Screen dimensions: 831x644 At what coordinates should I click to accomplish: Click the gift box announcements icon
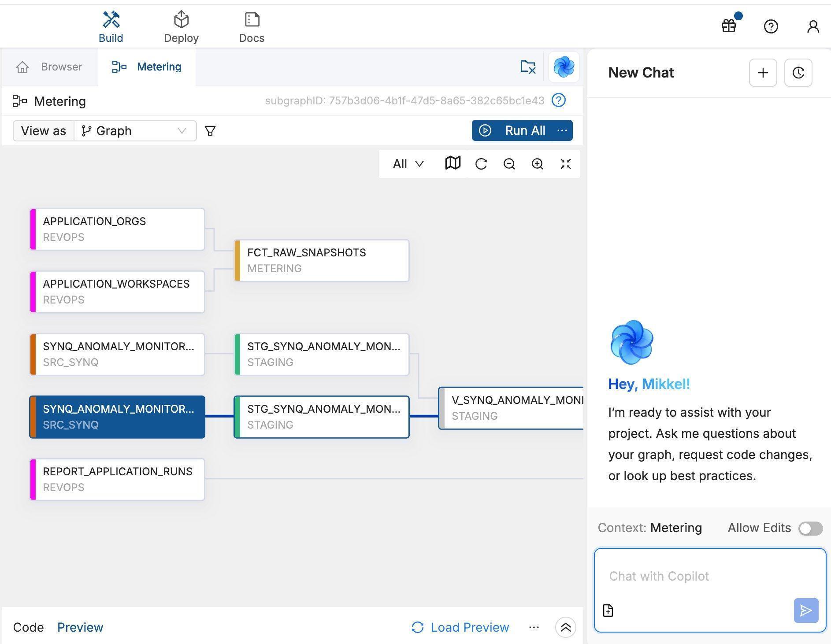(x=729, y=26)
